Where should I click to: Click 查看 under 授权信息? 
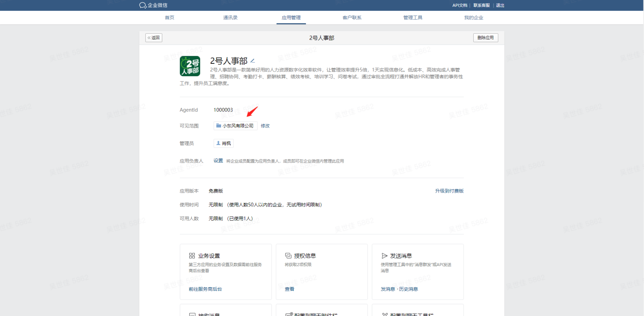click(x=289, y=289)
